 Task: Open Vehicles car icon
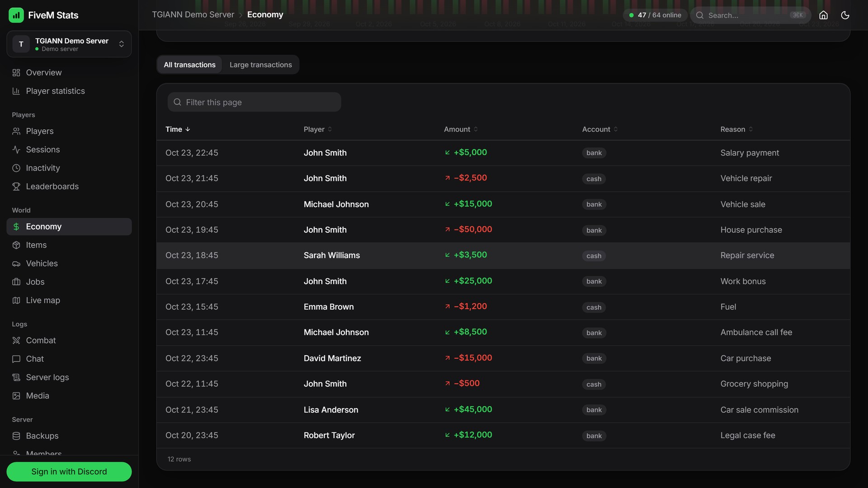tap(16, 263)
